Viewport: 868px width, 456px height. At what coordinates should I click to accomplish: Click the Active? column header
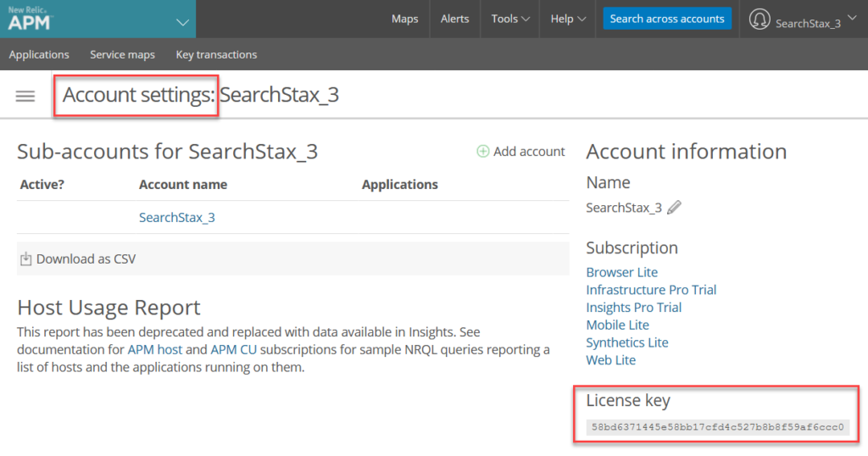(42, 184)
